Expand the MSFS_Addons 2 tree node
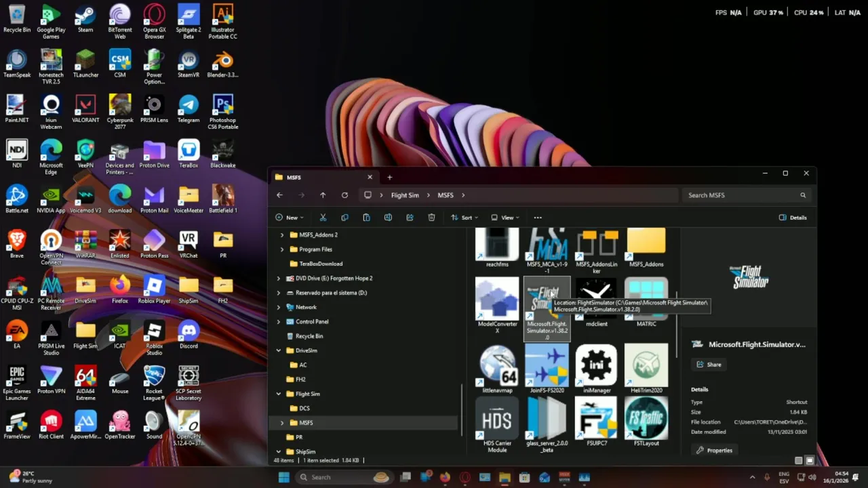868x488 pixels. [282, 235]
